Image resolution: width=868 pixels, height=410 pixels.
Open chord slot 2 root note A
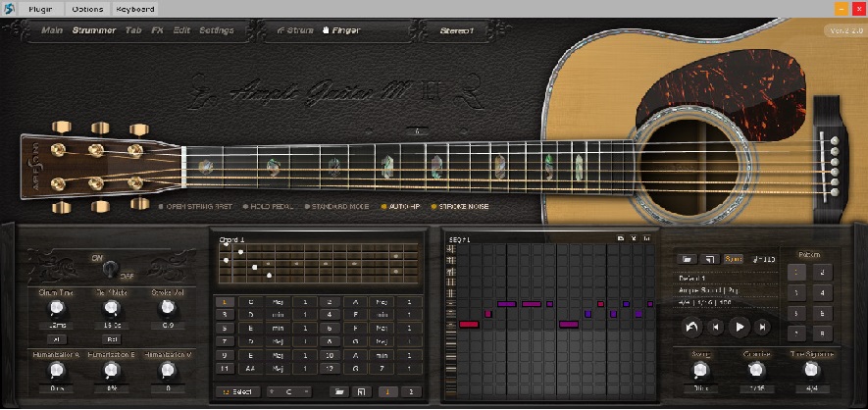point(355,302)
